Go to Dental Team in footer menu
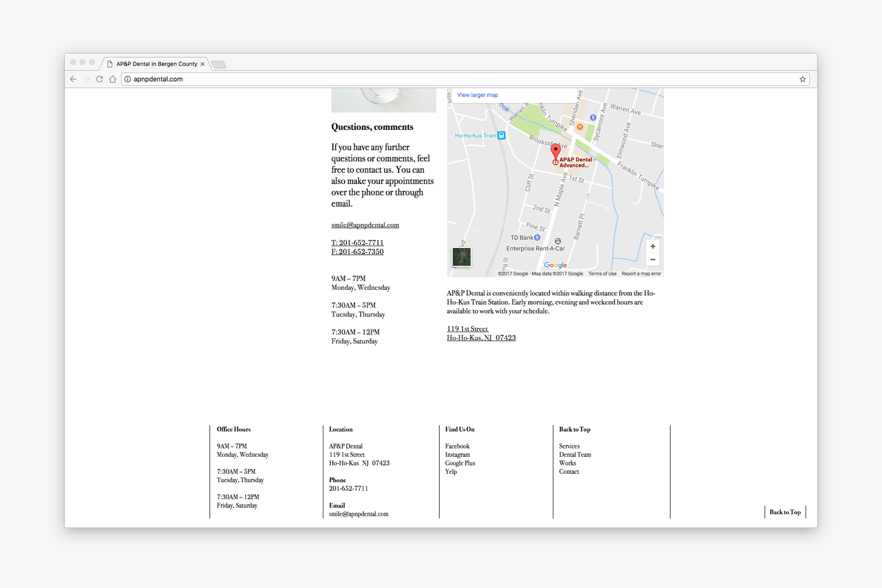The height and width of the screenshot is (588, 882). (575, 455)
